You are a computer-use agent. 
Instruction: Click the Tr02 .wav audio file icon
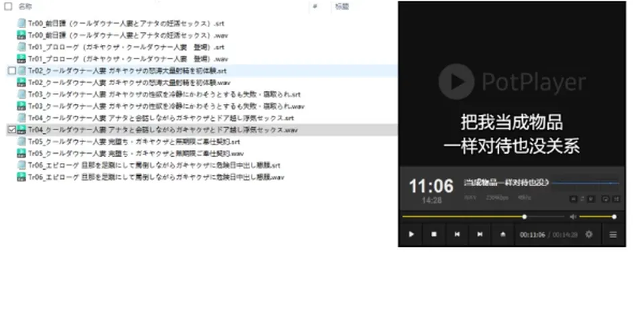click(x=21, y=83)
